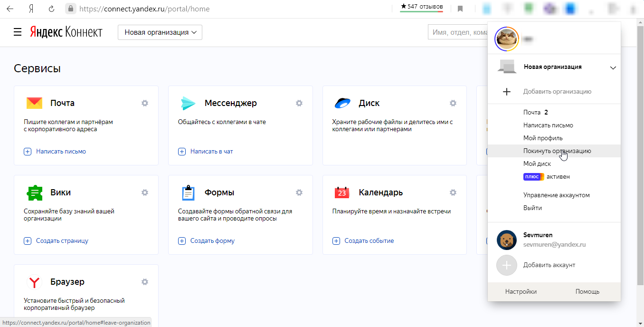Click the Браузер card title
The image size is (644, 327).
pos(67,282)
